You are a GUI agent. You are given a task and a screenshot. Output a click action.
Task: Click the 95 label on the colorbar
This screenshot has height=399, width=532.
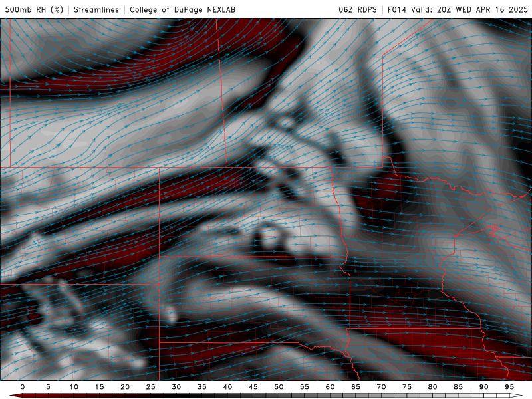(509, 387)
